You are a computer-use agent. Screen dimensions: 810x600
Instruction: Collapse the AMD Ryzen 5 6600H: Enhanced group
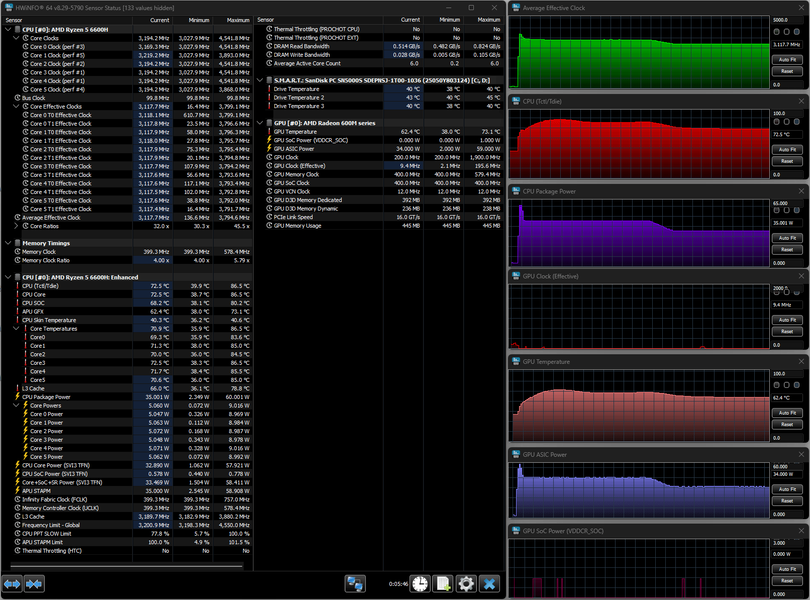point(8,277)
